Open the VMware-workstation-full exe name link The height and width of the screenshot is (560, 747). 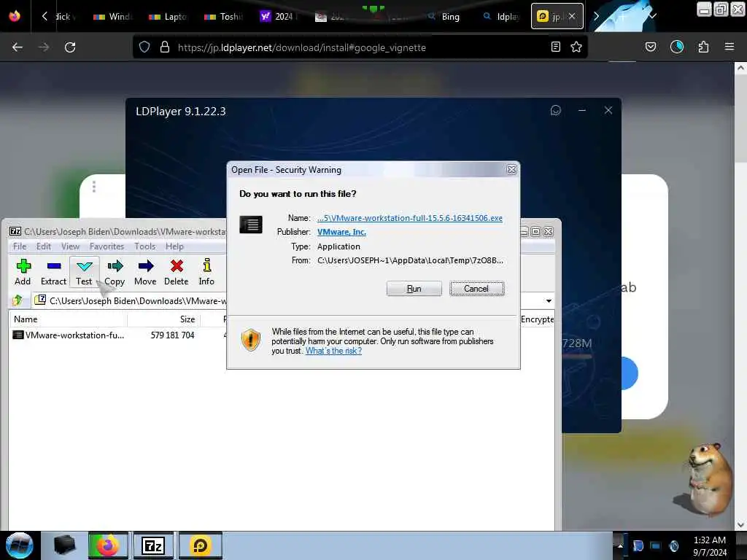click(x=410, y=218)
